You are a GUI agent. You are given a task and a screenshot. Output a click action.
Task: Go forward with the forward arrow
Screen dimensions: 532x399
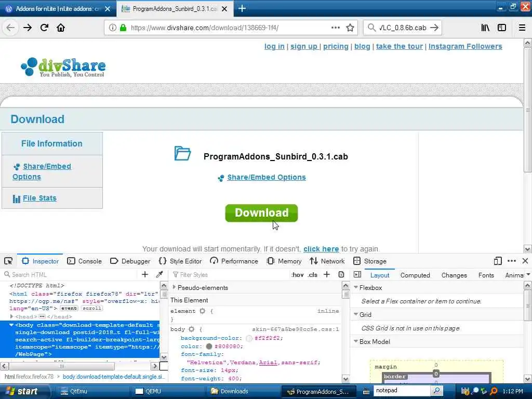[x=28, y=28]
